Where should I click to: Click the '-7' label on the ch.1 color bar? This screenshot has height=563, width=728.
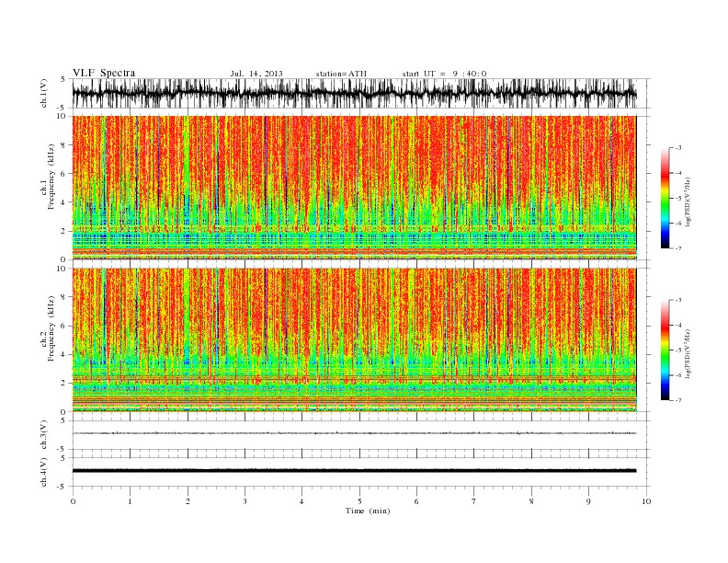click(678, 249)
